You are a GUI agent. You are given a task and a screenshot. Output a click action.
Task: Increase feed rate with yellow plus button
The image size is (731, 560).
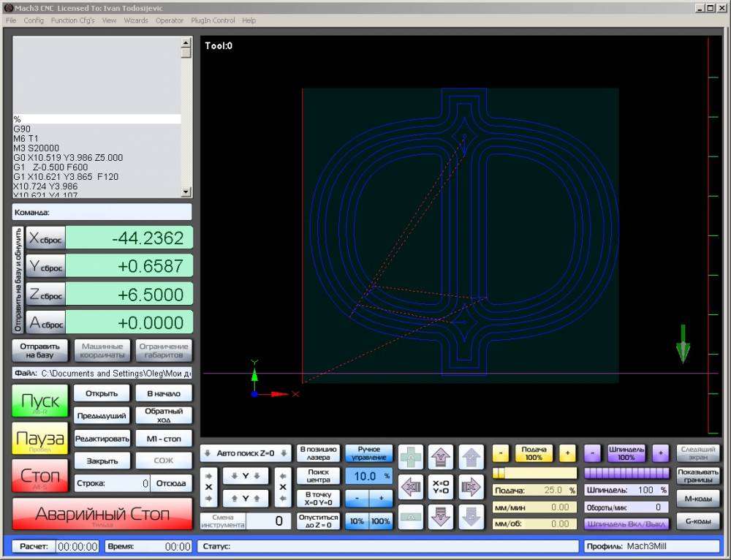[x=567, y=453]
